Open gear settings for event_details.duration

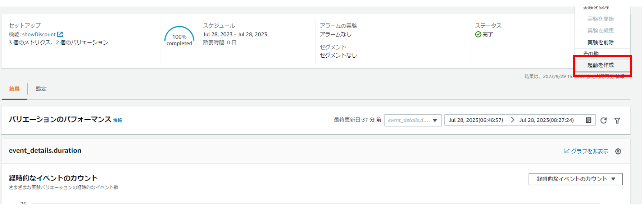click(x=618, y=151)
